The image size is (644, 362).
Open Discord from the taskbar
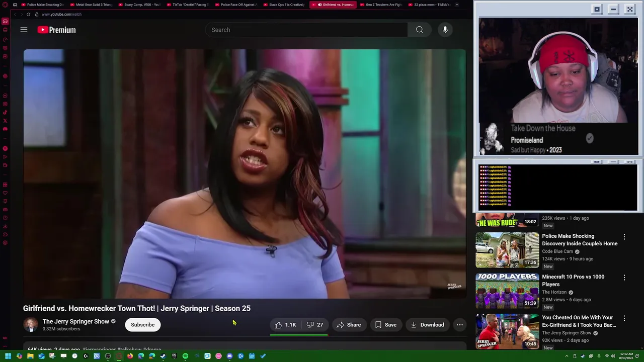229,356
